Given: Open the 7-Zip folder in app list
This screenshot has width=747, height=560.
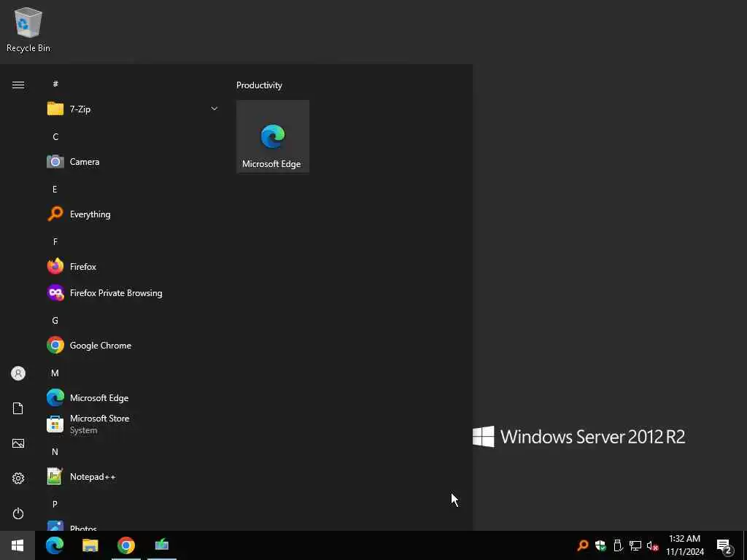Looking at the screenshot, I should [133, 109].
